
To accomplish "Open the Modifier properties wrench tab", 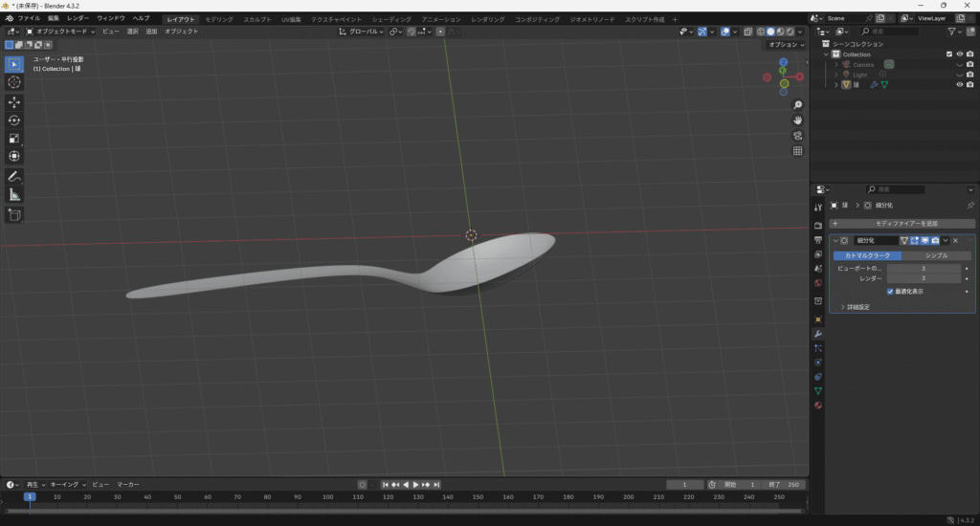I will point(818,334).
